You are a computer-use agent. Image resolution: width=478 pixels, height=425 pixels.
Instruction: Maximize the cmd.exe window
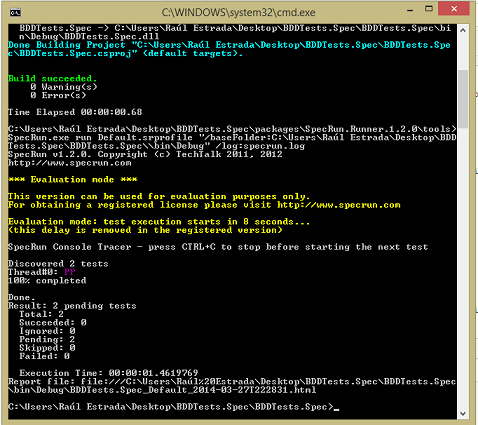tap(429, 9)
